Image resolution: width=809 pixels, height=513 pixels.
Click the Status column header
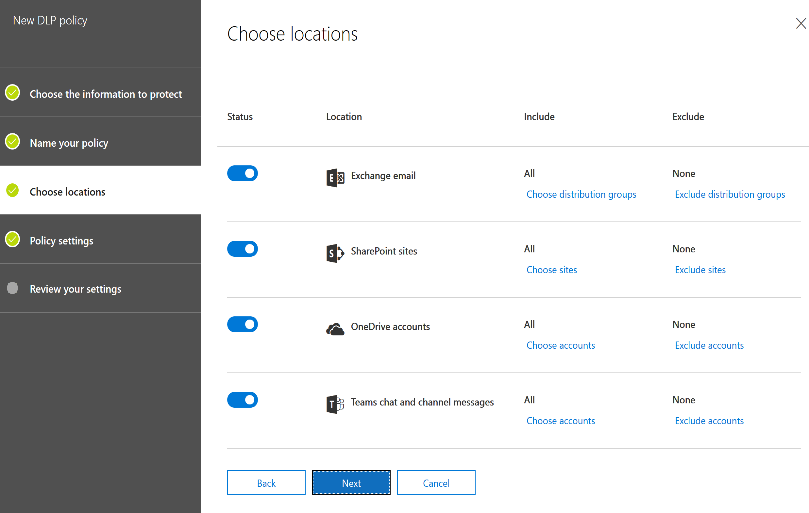tap(240, 117)
